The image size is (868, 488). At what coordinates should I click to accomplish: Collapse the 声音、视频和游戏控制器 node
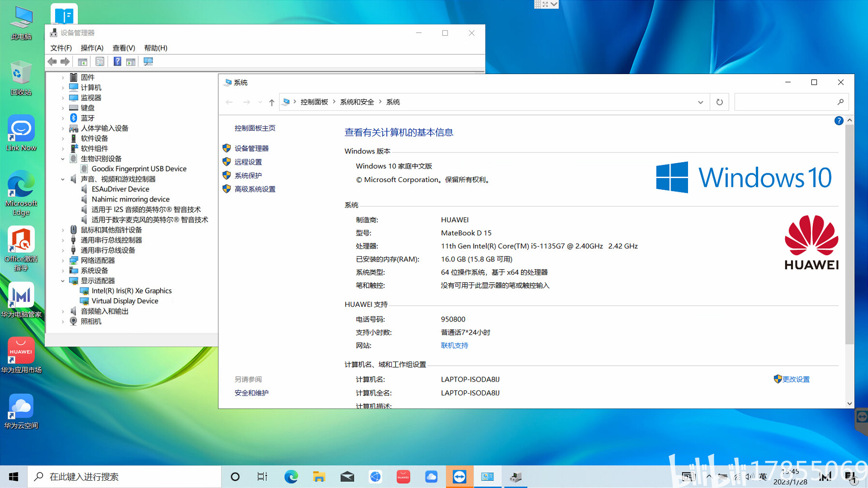(63, 179)
